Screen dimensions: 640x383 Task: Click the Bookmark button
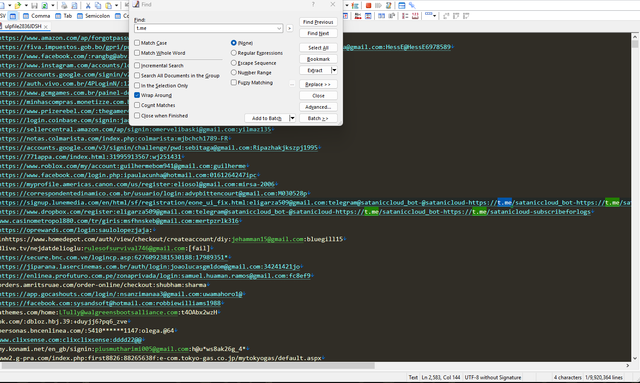(x=318, y=59)
